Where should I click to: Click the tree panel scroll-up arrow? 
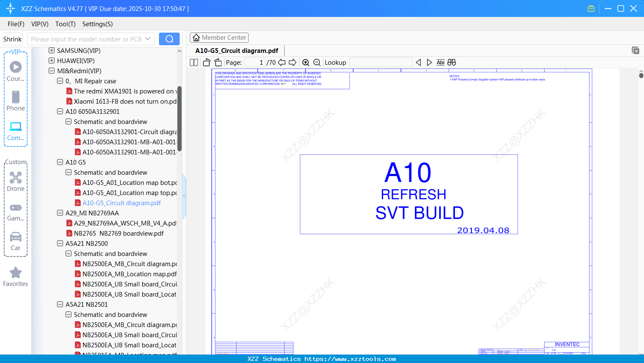[179, 51]
